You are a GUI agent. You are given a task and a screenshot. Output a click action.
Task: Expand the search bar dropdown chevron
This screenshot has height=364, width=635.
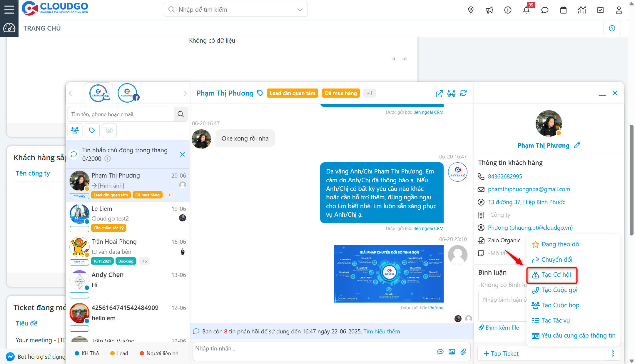300,9
